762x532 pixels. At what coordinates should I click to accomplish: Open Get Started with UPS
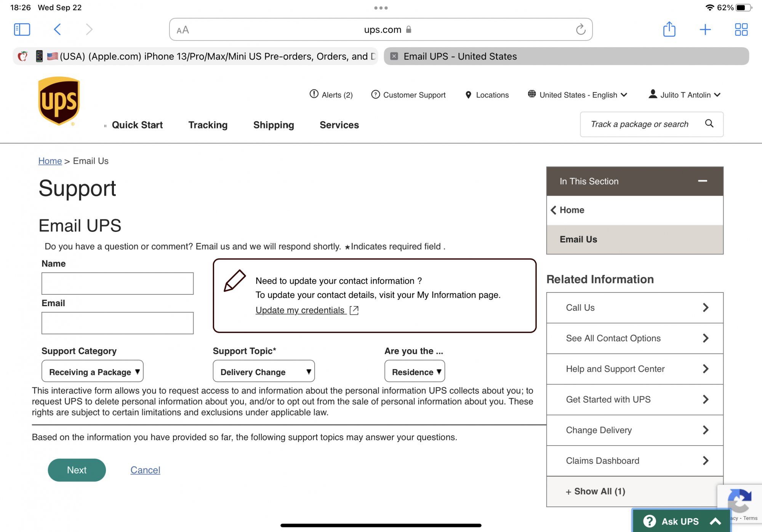click(635, 399)
